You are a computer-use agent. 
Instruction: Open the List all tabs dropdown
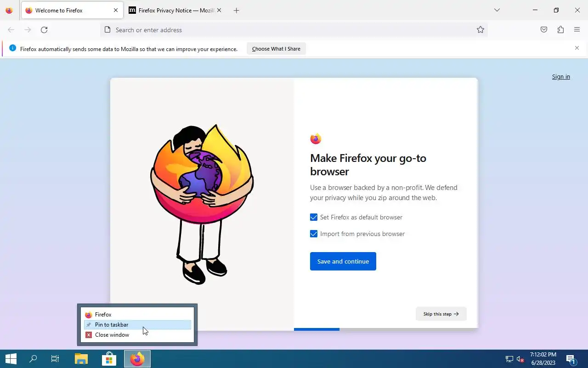tap(497, 10)
